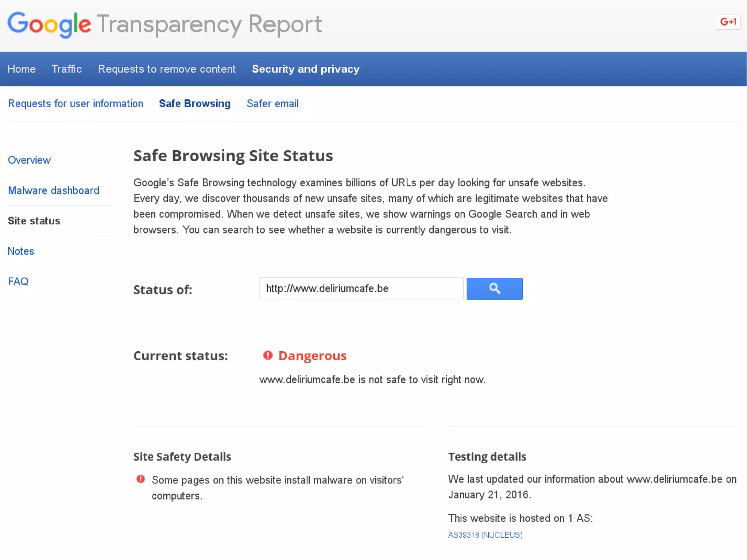Open the Safer email section
Viewport: 747px width, 560px height.
point(272,104)
